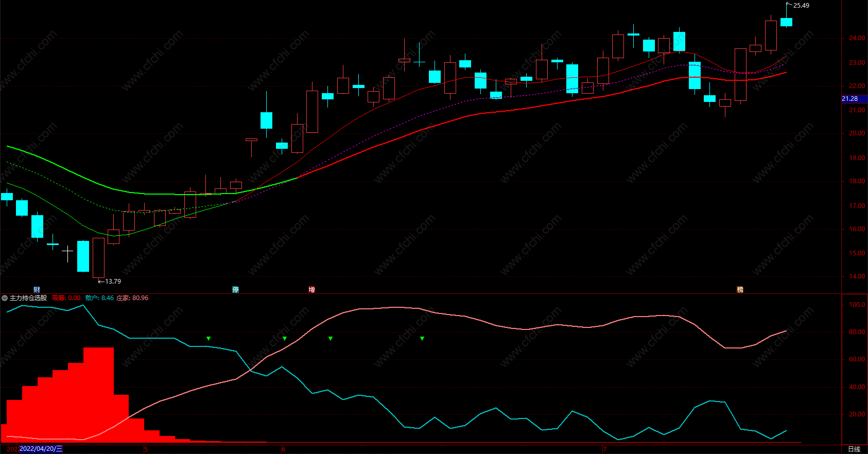Click the 停 suspension event marker
The height and width of the screenshot is (454, 868).
[x=236, y=290]
